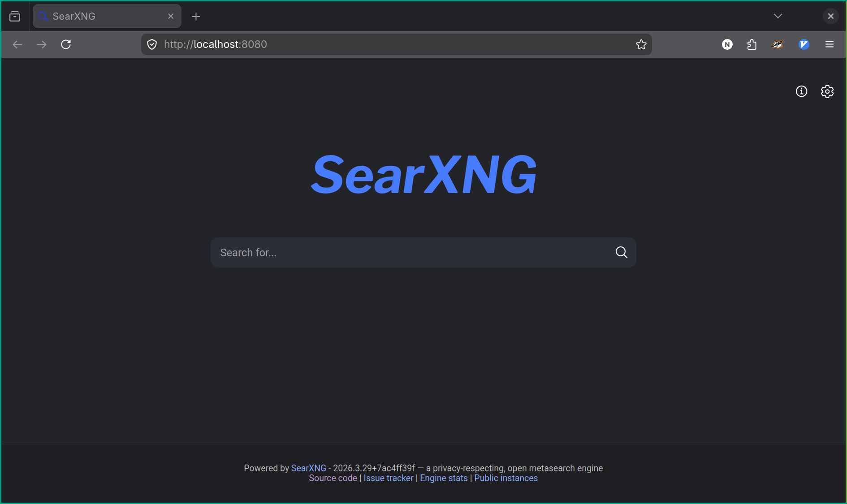Open the tab list dropdown chevron
The width and height of the screenshot is (847, 504).
pos(778,16)
